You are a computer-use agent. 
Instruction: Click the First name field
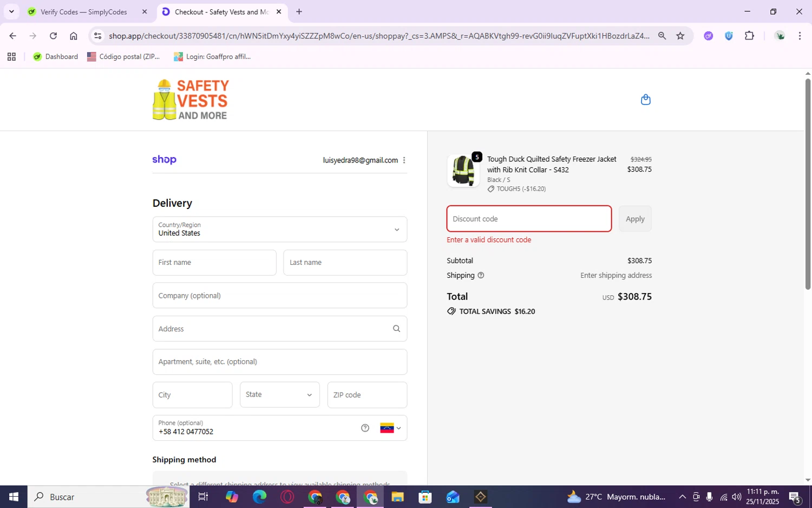214,263
